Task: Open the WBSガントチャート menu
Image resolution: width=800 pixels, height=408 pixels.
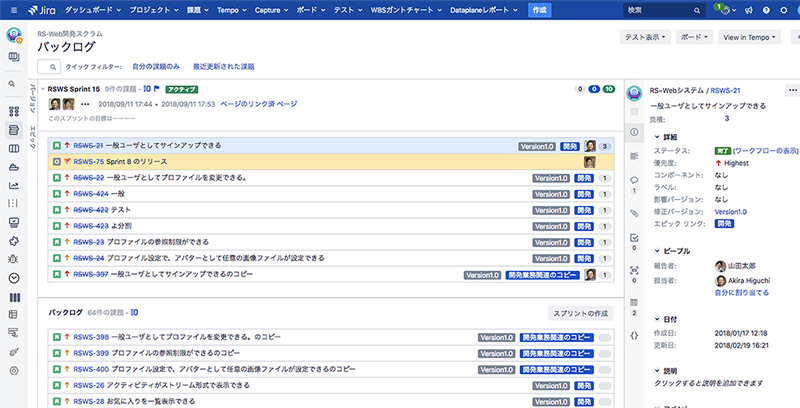Action: pos(406,10)
